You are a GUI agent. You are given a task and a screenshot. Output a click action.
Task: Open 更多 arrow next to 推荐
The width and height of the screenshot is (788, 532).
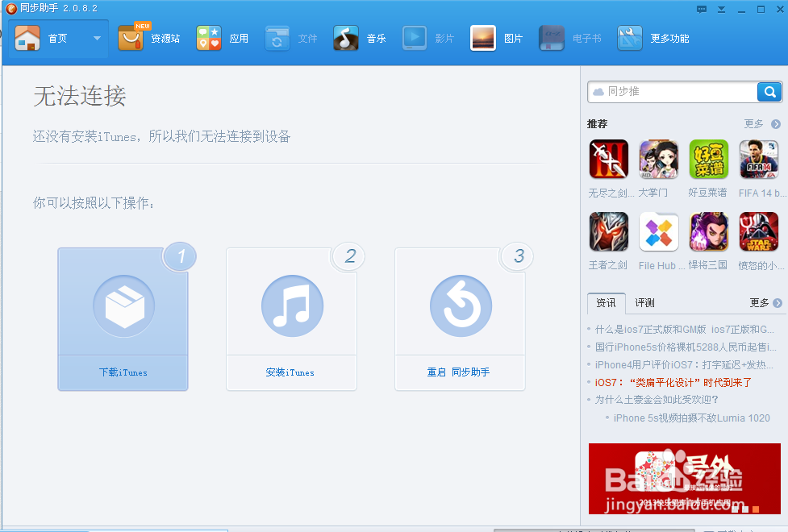pos(757,123)
